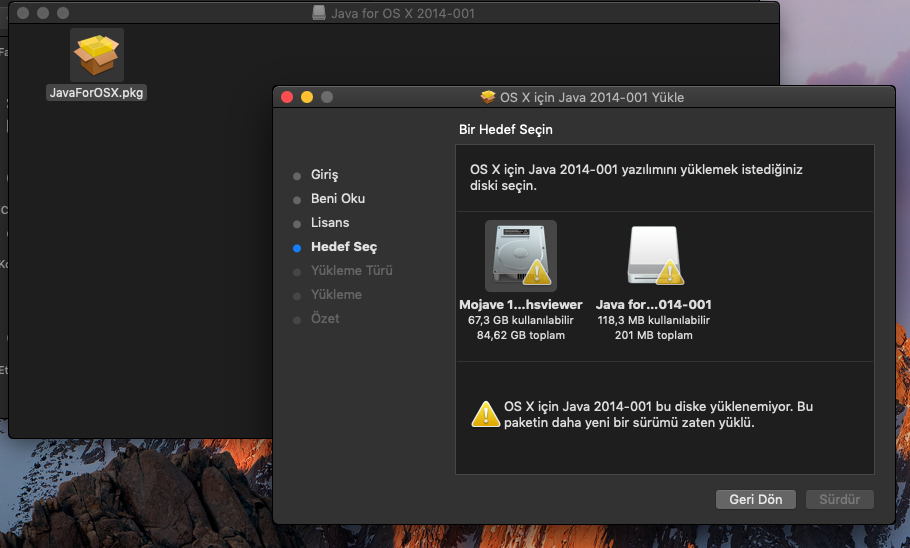Minimize the Java installer window
This screenshot has height=548, width=910.
point(307,97)
